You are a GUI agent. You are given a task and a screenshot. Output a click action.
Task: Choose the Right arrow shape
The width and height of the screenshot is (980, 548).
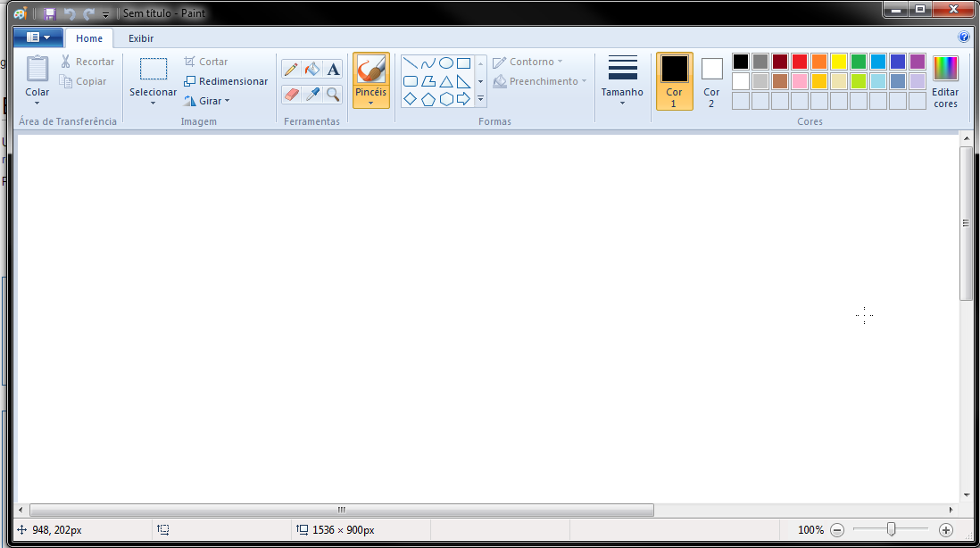pos(463,99)
